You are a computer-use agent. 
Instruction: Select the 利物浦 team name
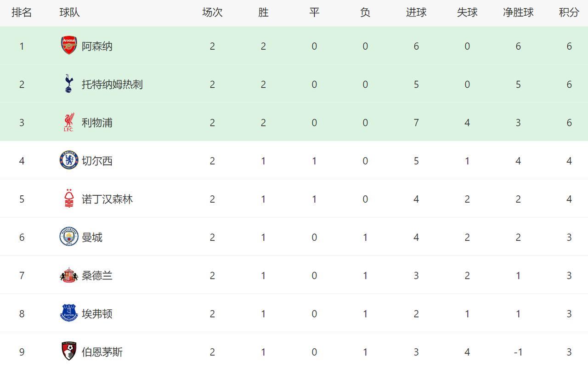(97, 122)
